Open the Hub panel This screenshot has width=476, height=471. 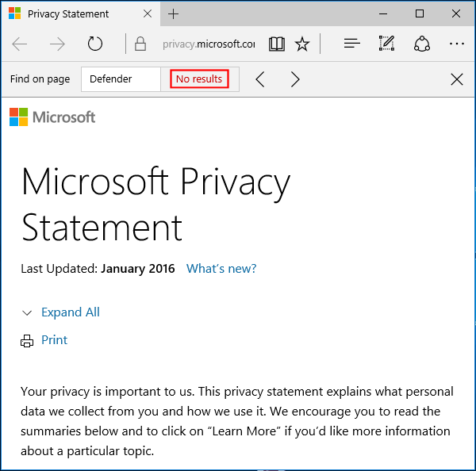[352, 44]
